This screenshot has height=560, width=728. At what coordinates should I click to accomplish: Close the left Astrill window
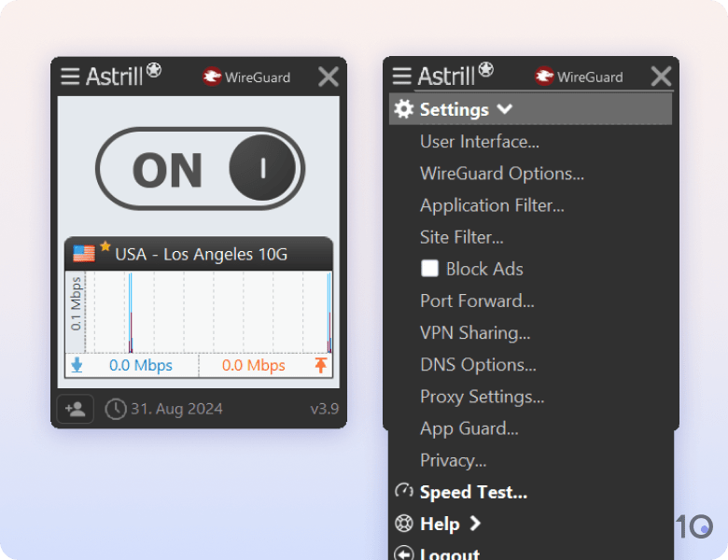(329, 77)
